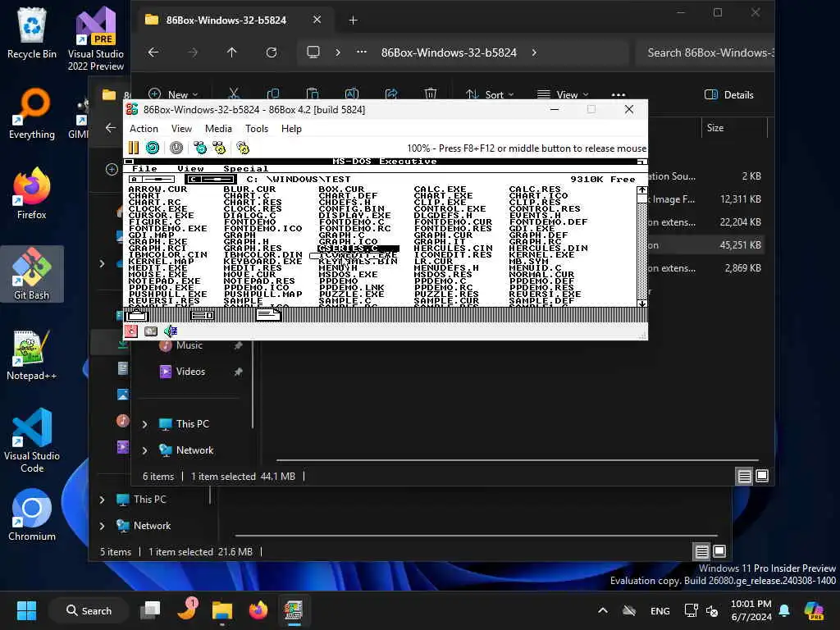Open machine settings from the 86Box toolbar
Image resolution: width=840 pixels, height=630 pixels.
(243, 148)
